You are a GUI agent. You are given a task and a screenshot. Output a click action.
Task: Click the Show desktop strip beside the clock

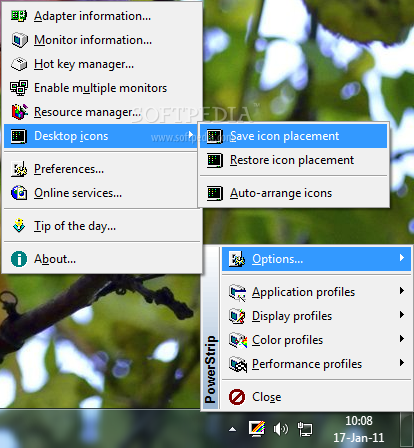(x=407, y=430)
